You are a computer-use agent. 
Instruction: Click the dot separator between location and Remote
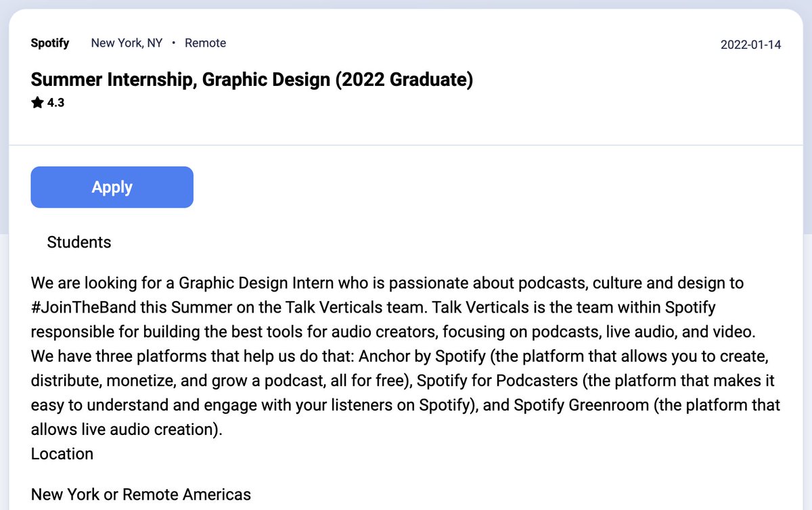[x=173, y=42]
